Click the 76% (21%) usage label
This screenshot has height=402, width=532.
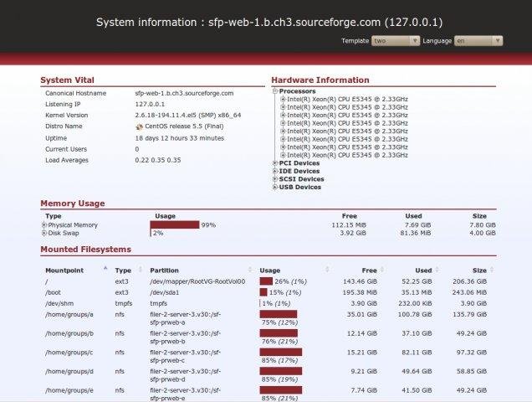[279, 341]
